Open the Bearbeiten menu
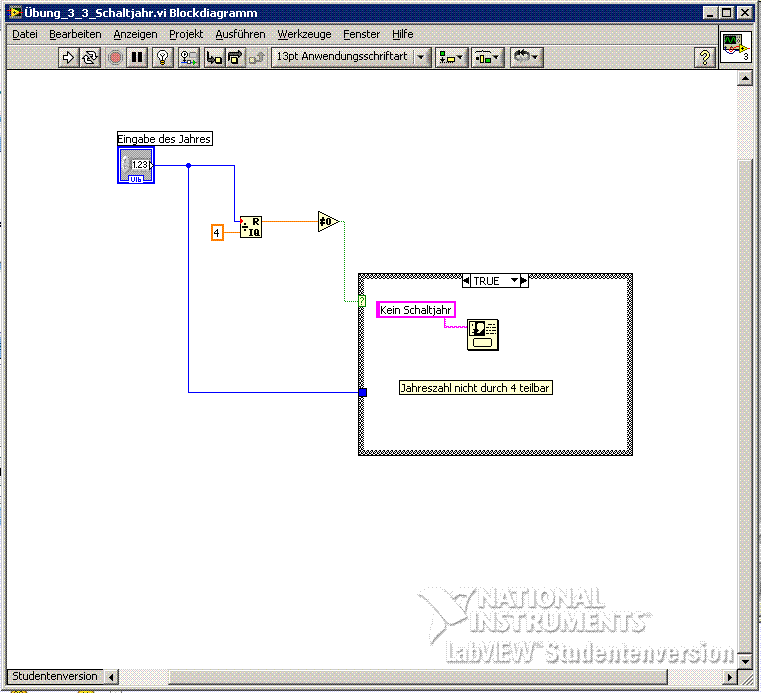 75,34
